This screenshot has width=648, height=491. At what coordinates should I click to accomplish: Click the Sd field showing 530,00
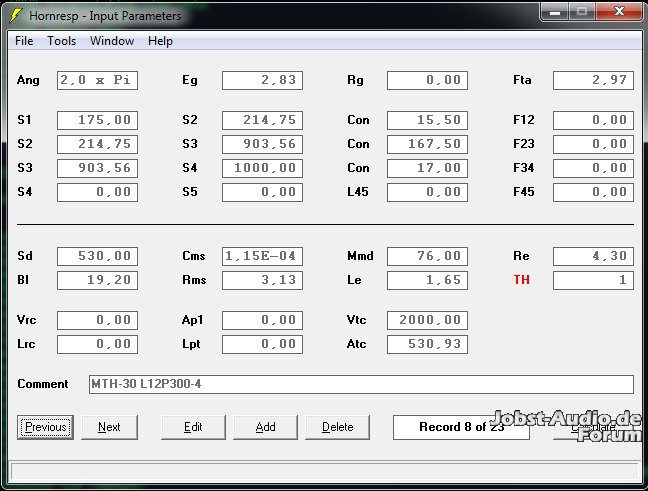click(97, 256)
